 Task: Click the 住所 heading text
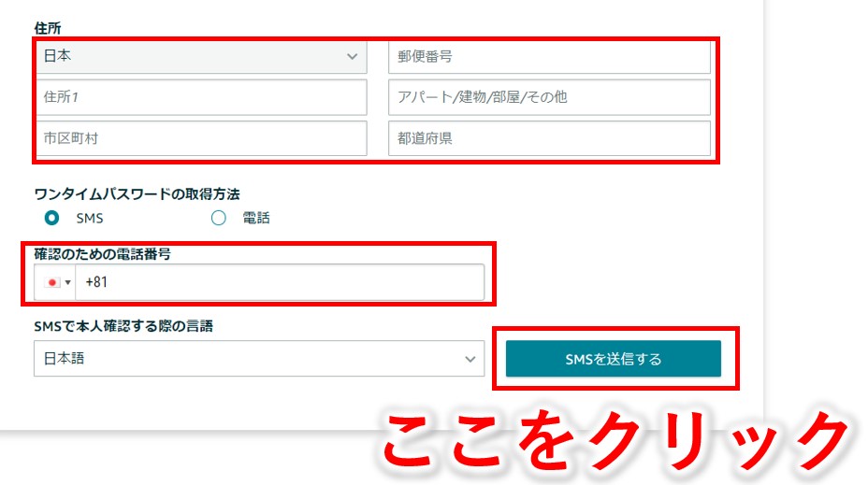coord(48,28)
